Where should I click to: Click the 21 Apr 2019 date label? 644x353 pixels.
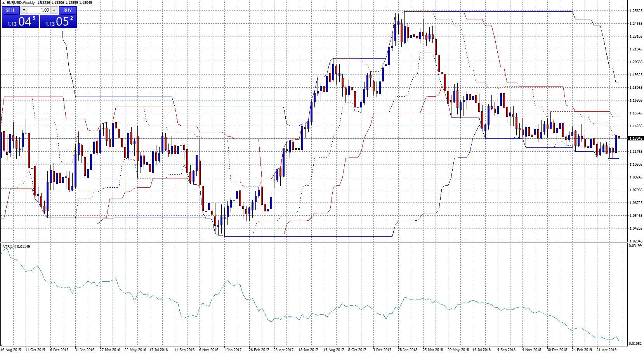[x=607, y=350]
